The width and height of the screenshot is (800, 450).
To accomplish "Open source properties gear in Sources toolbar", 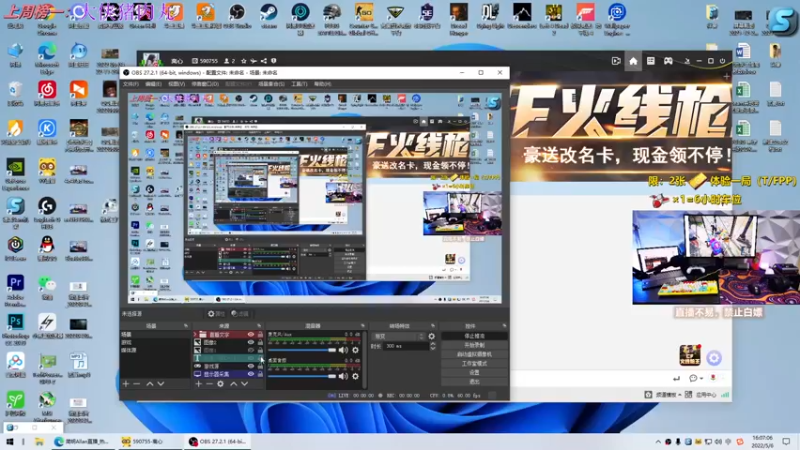I will coord(220,384).
